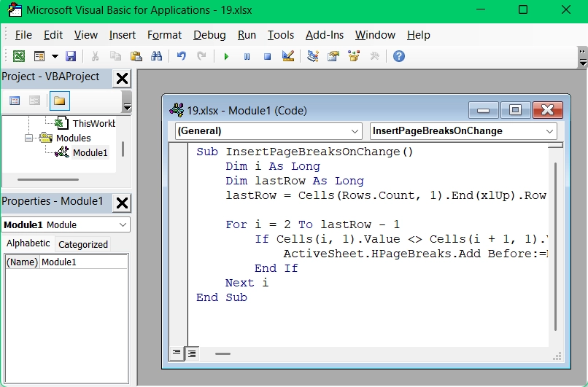This screenshot has height=387, width=588.
Task: Switch to the Alphabetic tab
Action: (x=28, y=243)
